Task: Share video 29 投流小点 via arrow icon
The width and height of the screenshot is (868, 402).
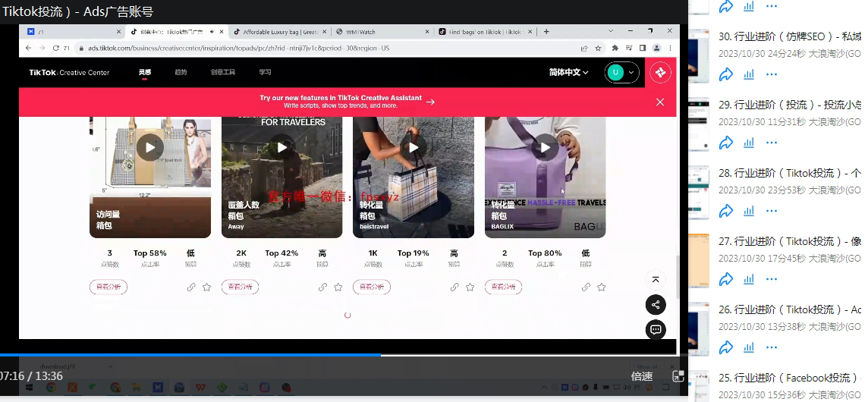Action: (725, 143)
